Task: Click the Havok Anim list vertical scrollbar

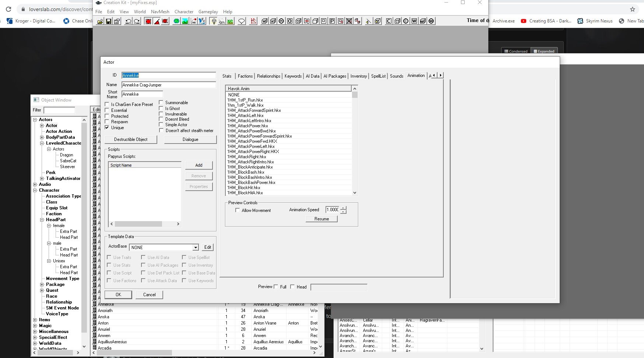Action: pos(355,141)
